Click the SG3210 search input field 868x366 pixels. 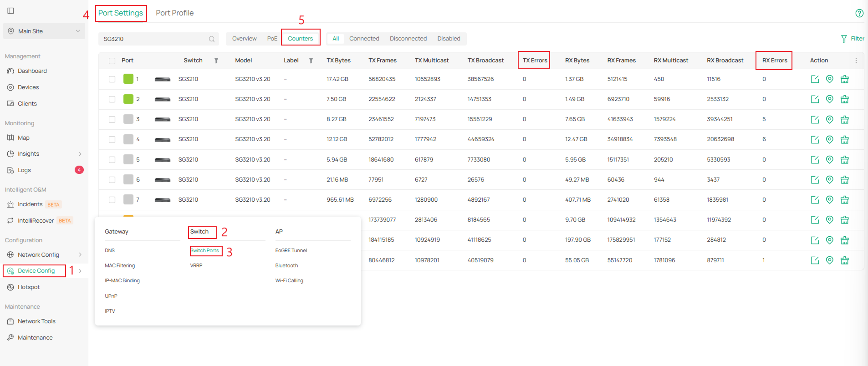(x=158, y=39)
